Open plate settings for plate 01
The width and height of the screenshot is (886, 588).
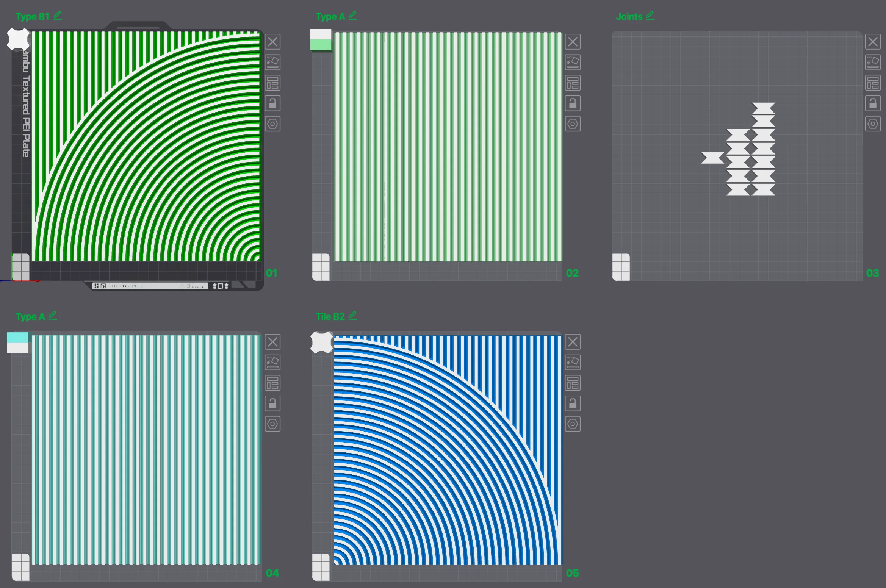272,124
